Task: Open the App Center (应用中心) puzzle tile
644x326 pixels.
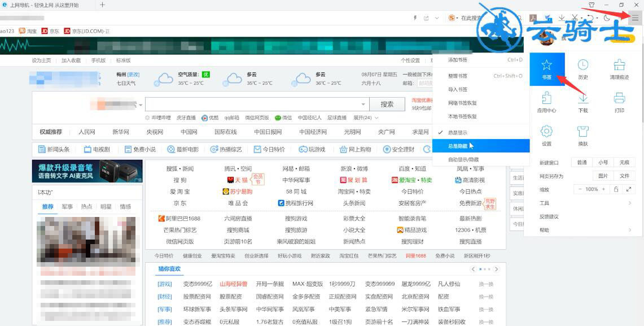Action: (x=547, y=102)
